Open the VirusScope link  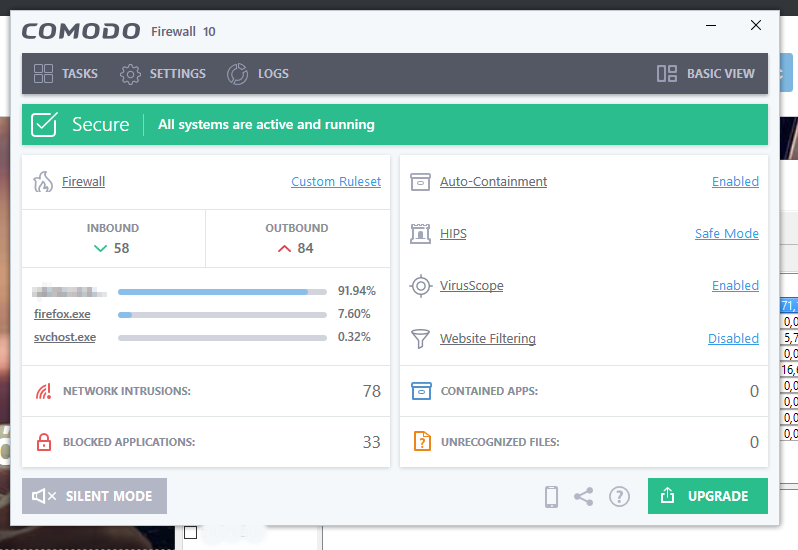point(471,286)
